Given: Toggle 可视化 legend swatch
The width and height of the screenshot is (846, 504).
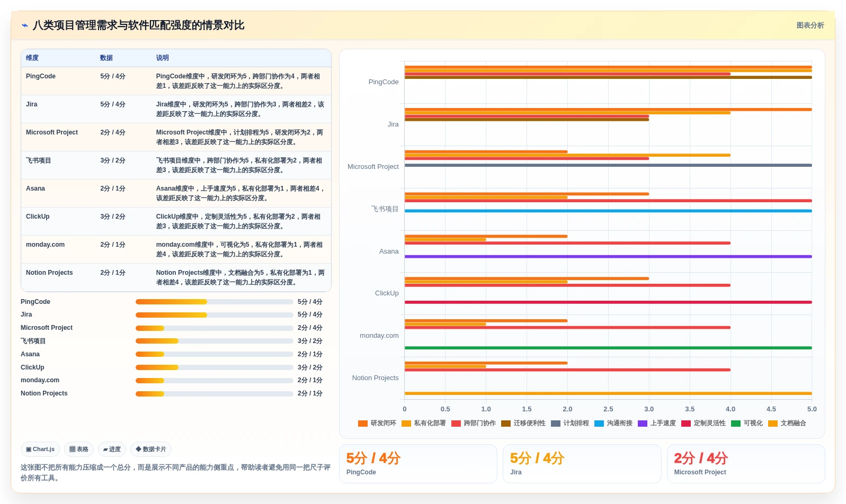Looking at the screenshot, I should [x=736, y=424].
